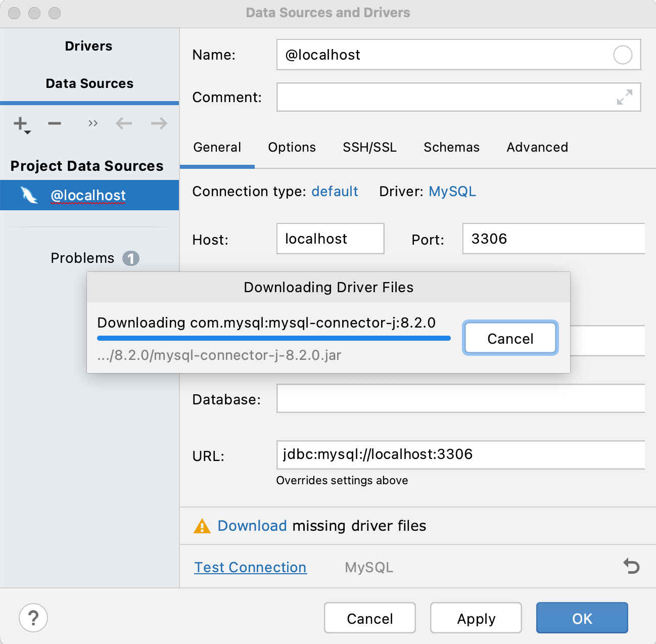Open the Driver MySQL dropdown link
656x644 pixels.
coord(452,192)
